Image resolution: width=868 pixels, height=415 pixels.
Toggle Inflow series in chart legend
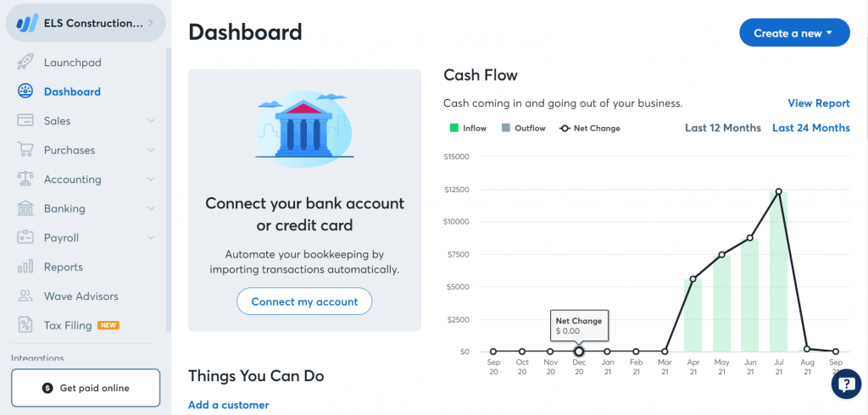point(468,129)
